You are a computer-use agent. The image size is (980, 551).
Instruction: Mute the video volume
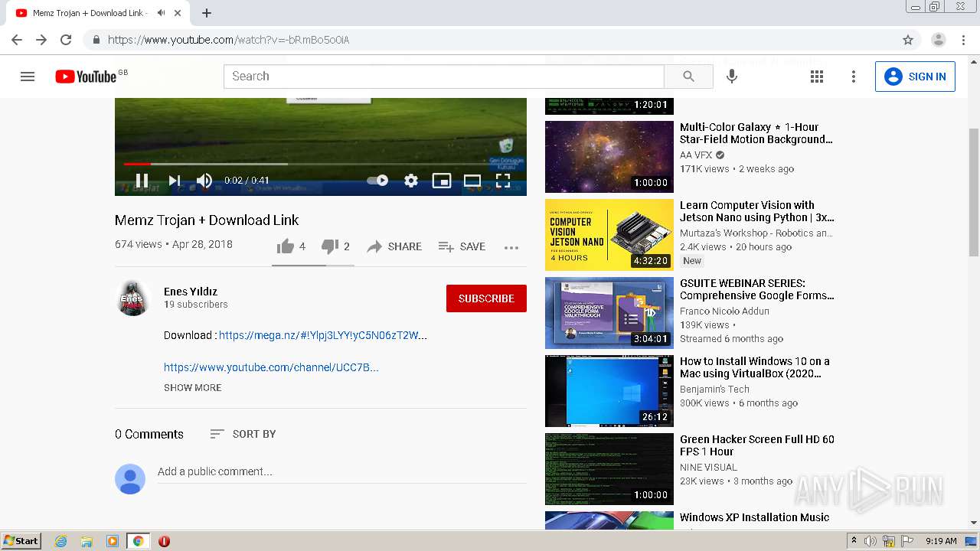point(204,181)
